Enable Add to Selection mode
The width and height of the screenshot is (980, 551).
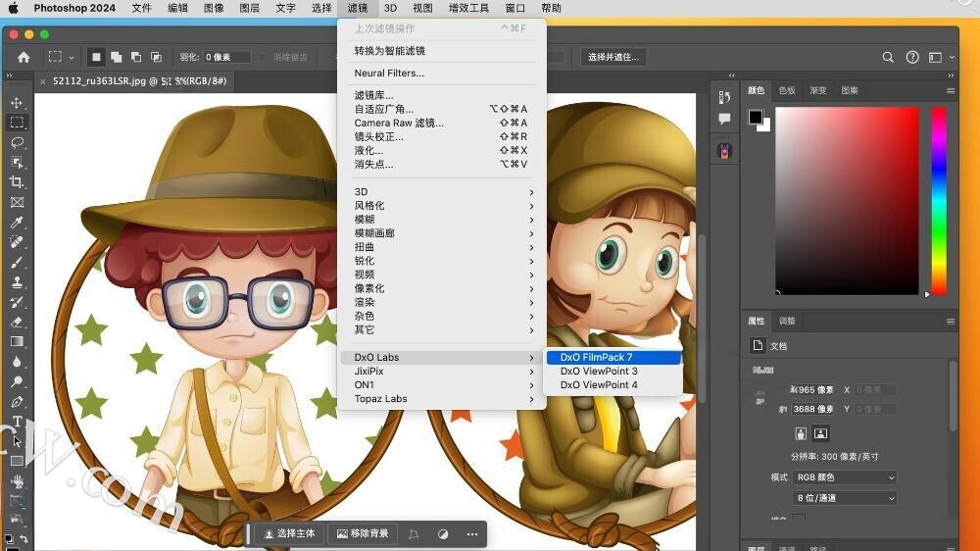[117, 57]
